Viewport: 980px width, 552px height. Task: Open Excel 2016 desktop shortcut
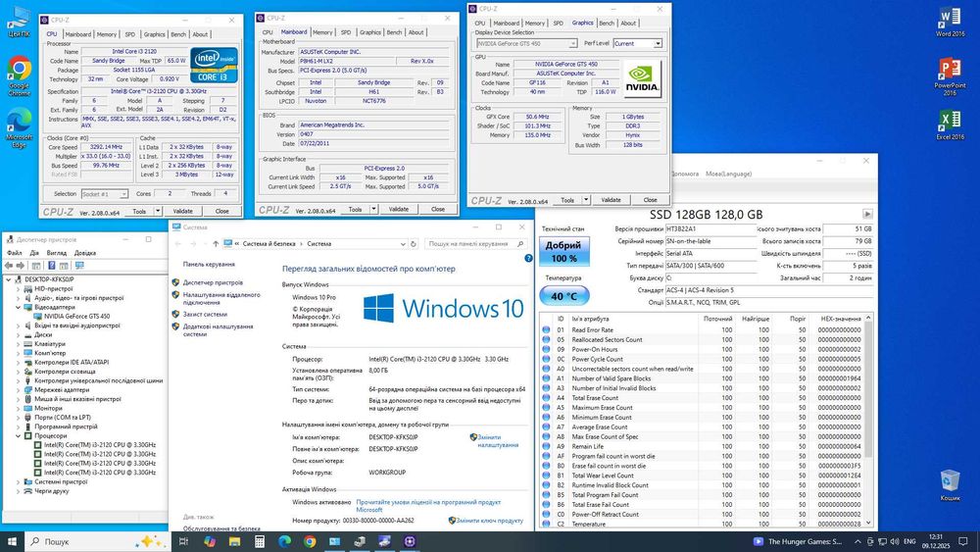[950, 125]
